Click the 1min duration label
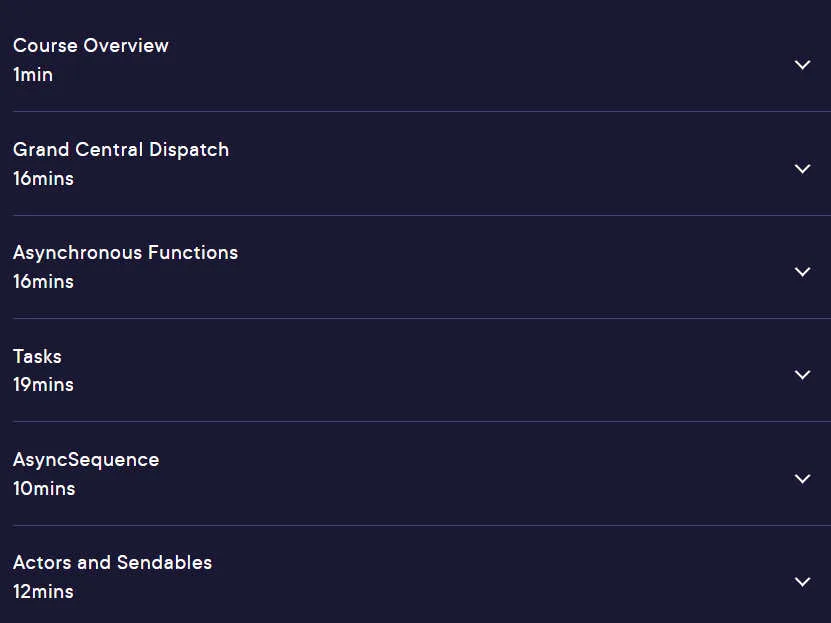831x623 pixels. (x=33, y=75)
